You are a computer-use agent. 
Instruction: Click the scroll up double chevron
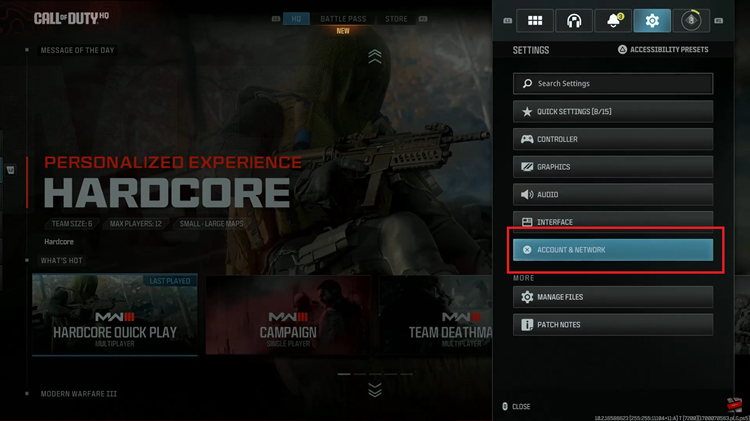(x=375, y=56)
